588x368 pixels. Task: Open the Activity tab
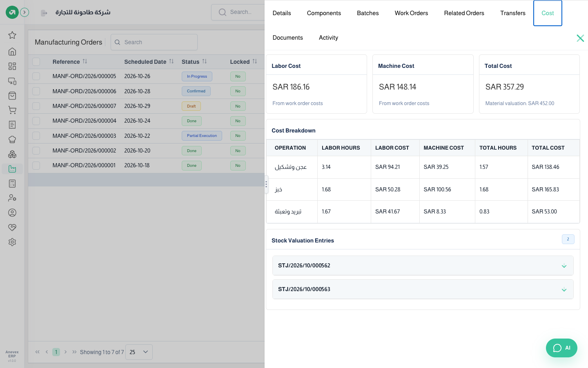tap(328, 38)
